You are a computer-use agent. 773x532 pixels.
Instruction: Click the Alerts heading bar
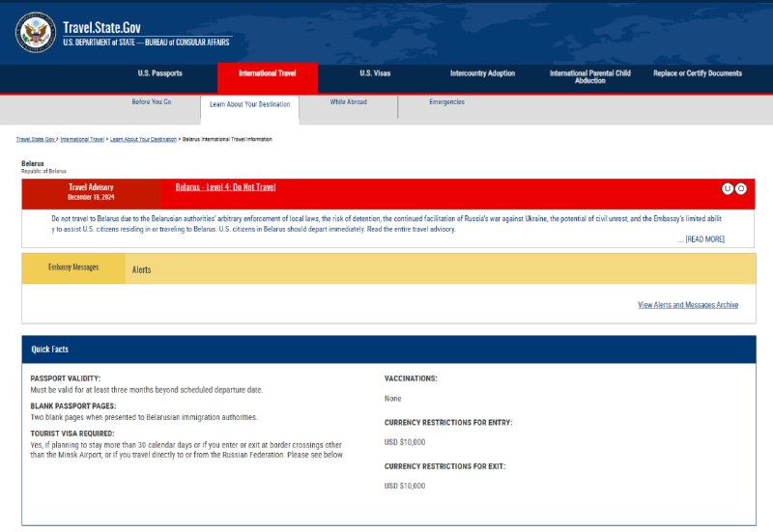(440, 268)
